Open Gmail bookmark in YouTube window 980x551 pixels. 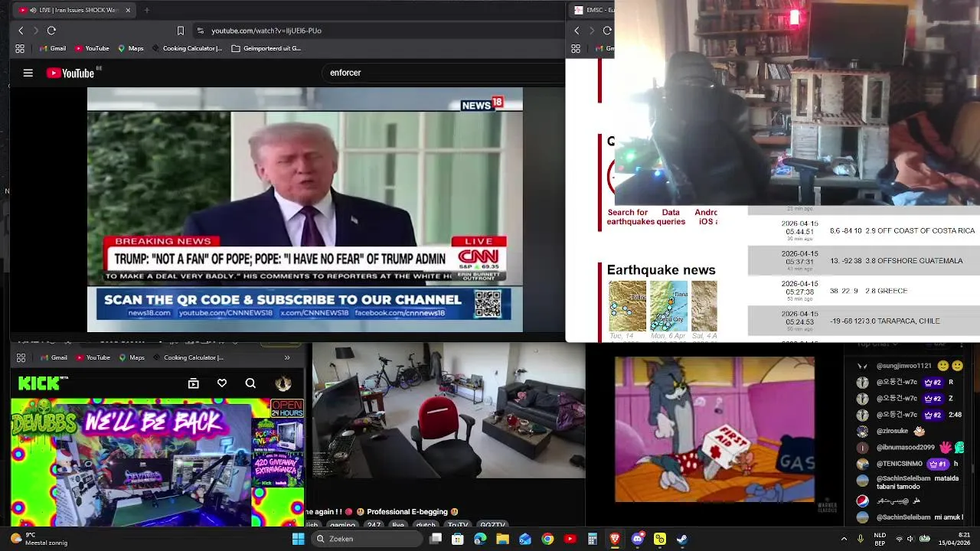53,48
